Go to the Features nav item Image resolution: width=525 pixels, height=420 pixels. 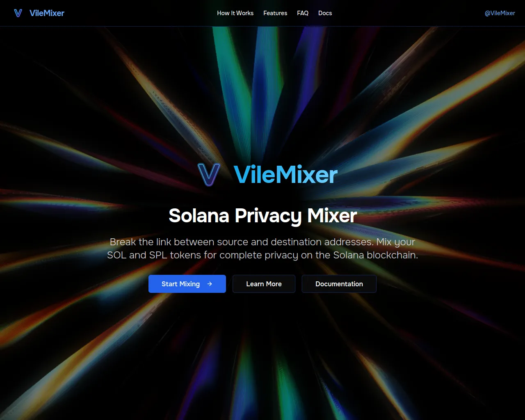[275, 13]
